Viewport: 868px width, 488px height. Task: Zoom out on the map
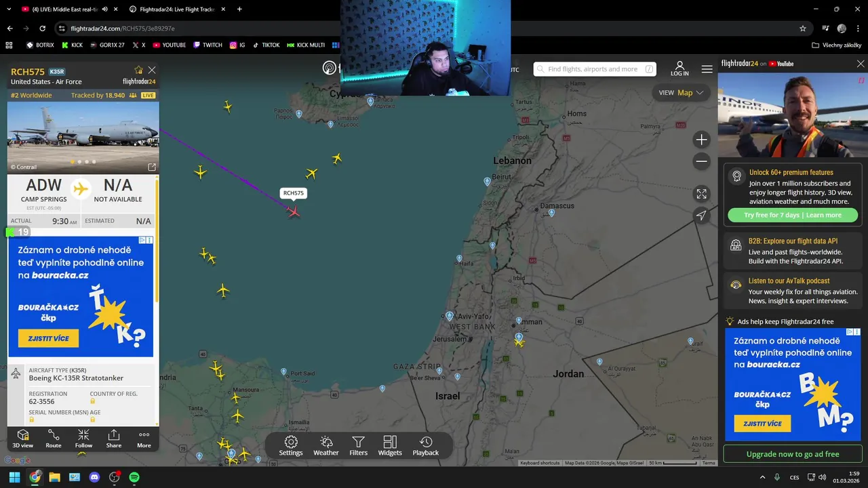tap(702, 161)
